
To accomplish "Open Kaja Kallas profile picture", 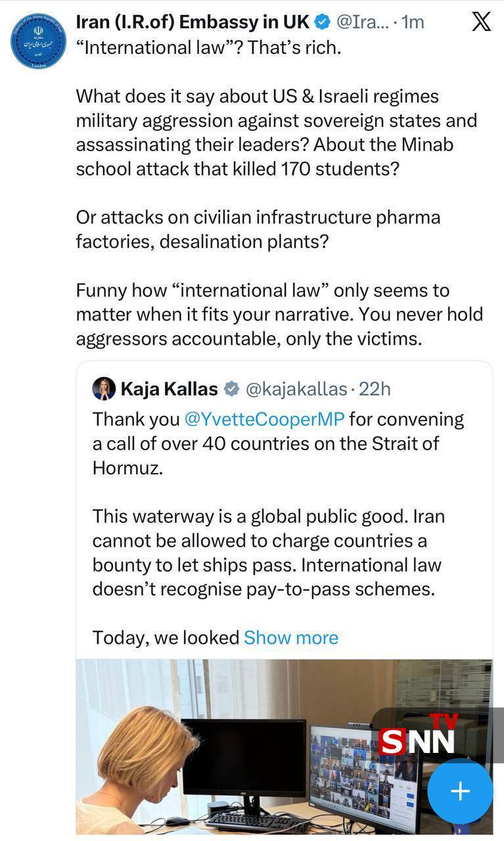I will (x=104, y=389).
